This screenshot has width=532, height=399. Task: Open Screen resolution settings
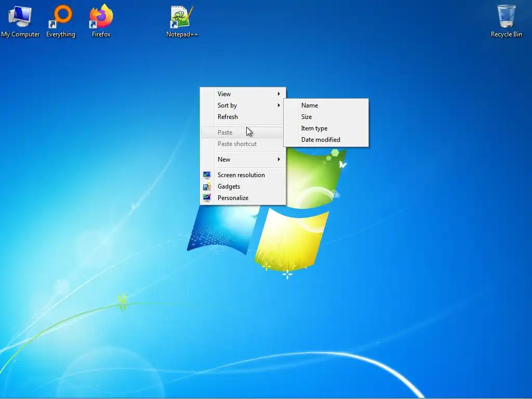click(x=243, y=175)
